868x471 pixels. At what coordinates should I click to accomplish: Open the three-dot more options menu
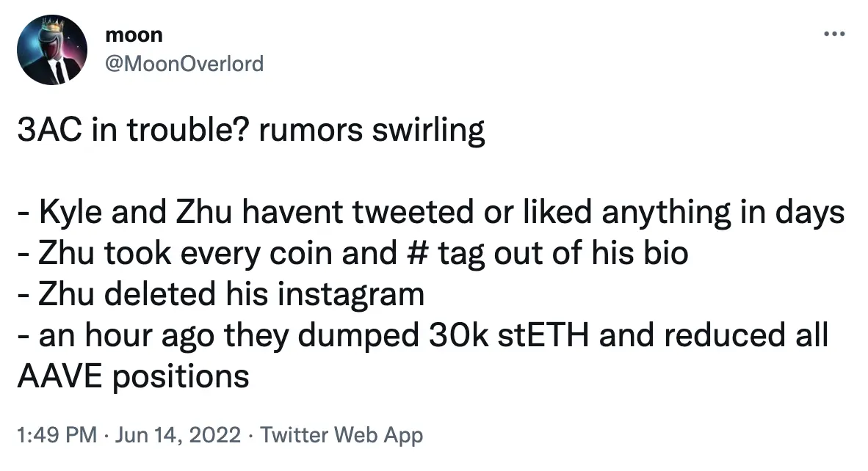coord(834,34)
